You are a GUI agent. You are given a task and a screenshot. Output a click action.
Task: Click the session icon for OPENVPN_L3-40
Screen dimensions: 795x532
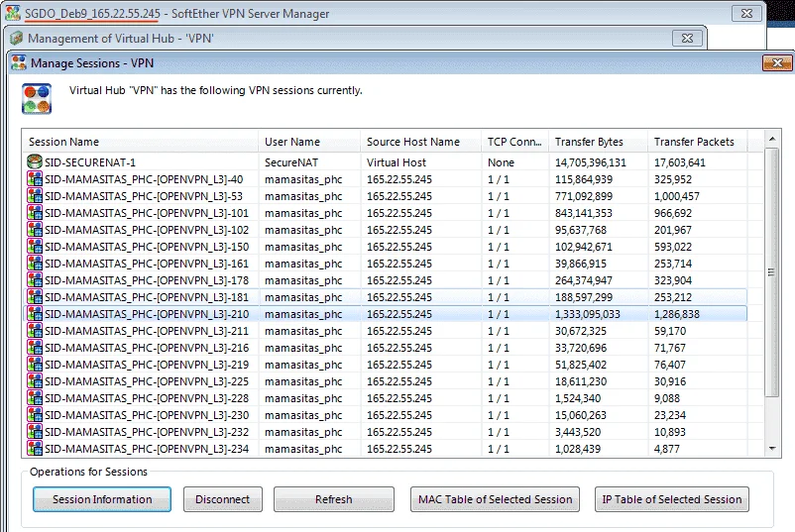click(35, 179)
